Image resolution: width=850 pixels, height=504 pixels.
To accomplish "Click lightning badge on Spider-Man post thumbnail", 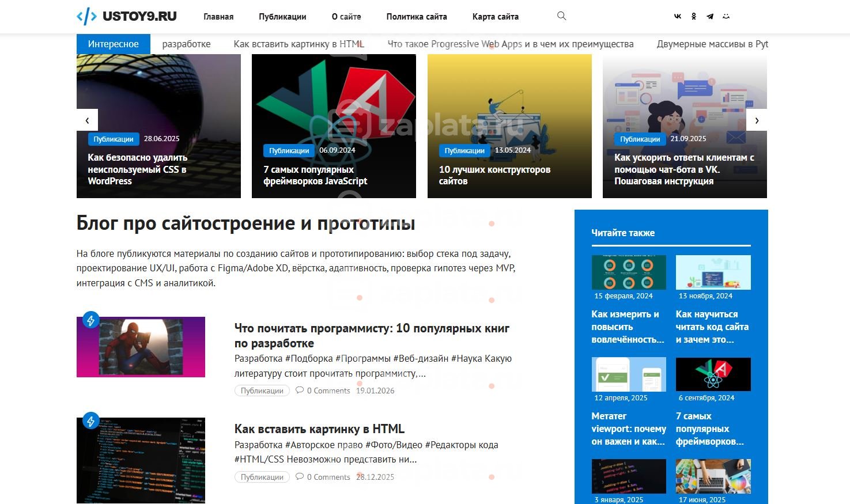I will coord(91,320).
